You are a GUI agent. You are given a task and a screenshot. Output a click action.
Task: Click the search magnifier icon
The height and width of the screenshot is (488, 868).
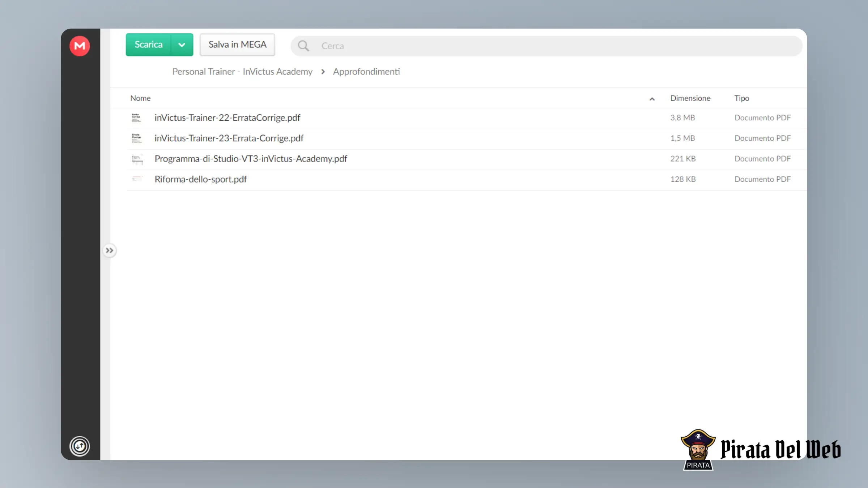[303, 46]
